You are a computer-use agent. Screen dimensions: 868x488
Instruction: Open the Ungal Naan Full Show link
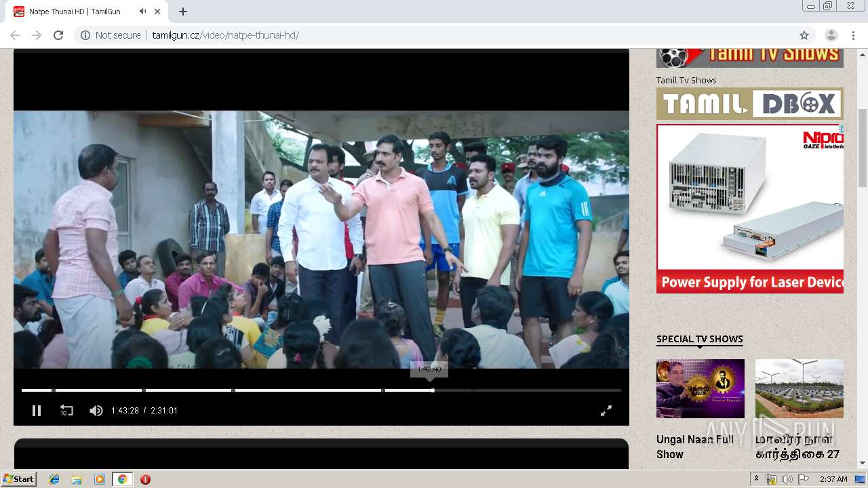695,447
